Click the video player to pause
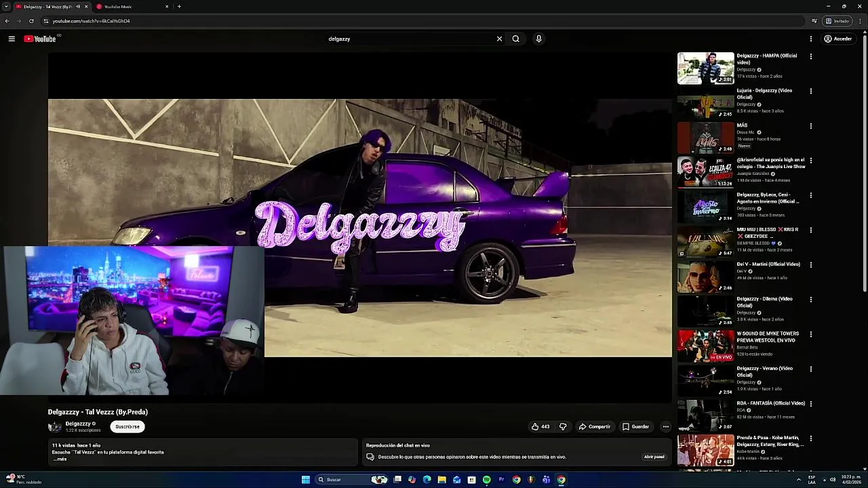Image resolution: width=868 pixels, height=488 pixels. 359,228
